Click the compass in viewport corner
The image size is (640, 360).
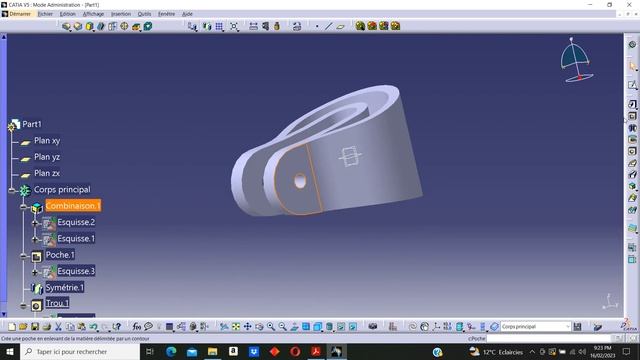click(576, 60)
